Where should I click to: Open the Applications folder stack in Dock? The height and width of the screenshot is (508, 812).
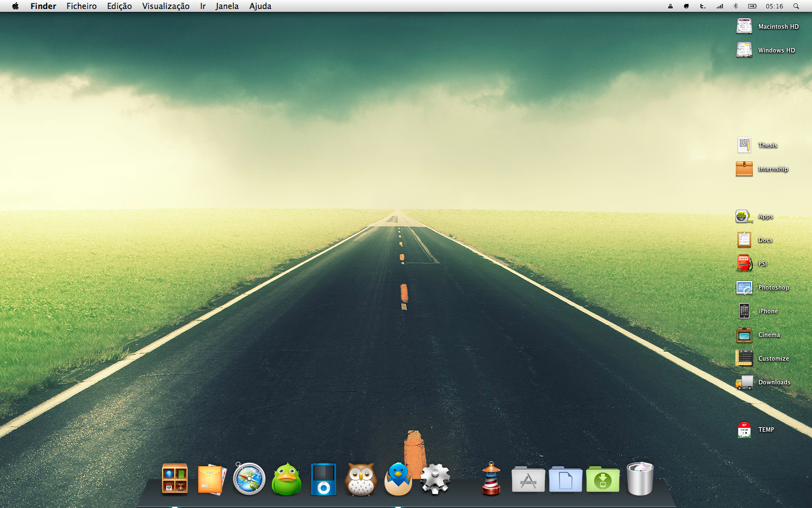pyautogui.click(x=528, y=479)
